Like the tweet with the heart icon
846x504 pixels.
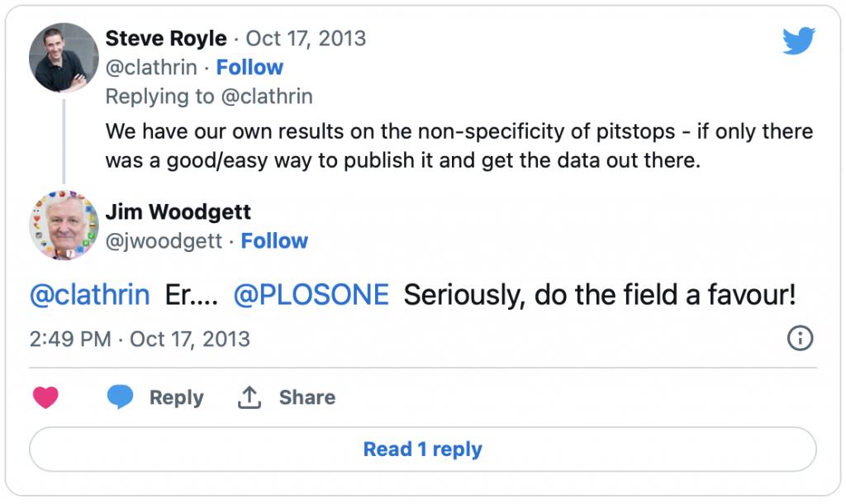click(x=45, y=397)
